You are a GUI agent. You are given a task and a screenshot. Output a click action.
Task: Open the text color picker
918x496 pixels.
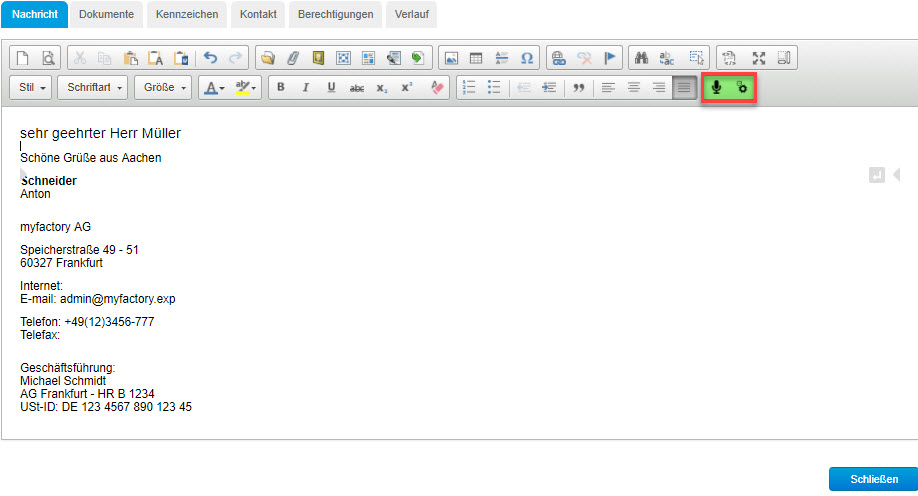[214, 88]
